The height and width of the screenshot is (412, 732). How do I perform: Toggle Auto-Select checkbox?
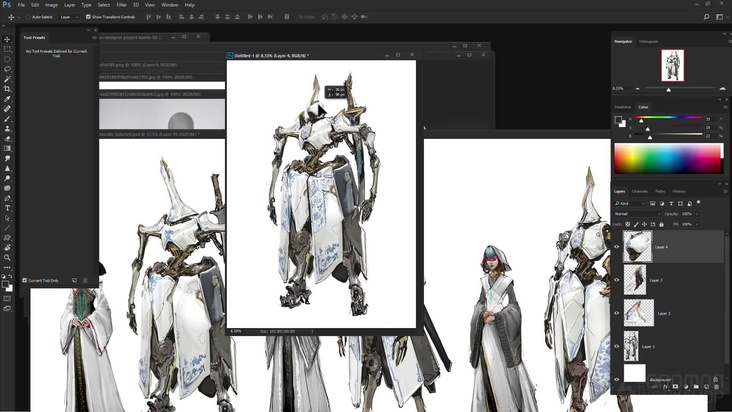(28, 17)
